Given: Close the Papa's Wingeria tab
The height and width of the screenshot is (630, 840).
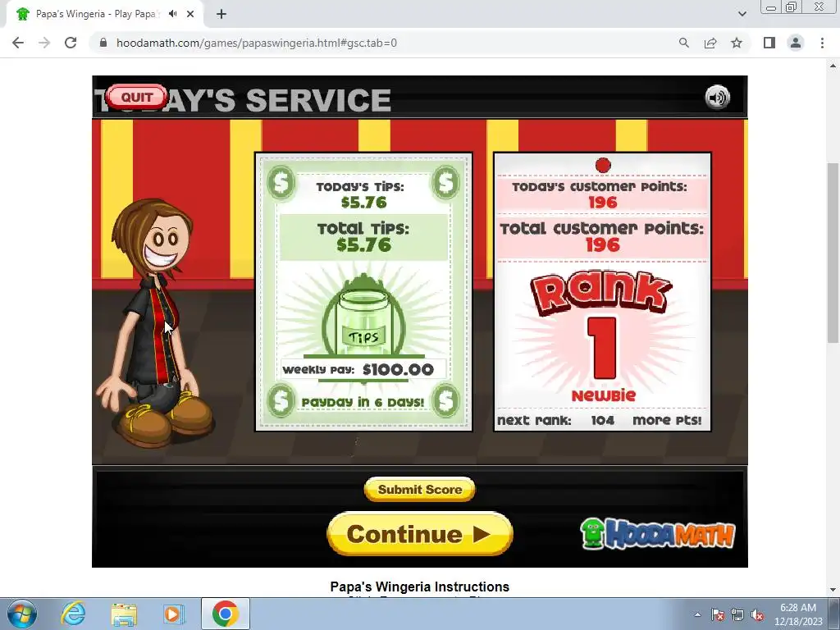Looking at the screenshot, I should [190, 14].
